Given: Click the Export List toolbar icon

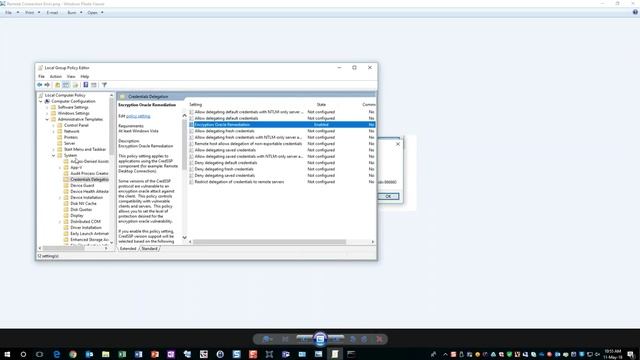Looking at the screenshot, I should [x=76, y=85].
